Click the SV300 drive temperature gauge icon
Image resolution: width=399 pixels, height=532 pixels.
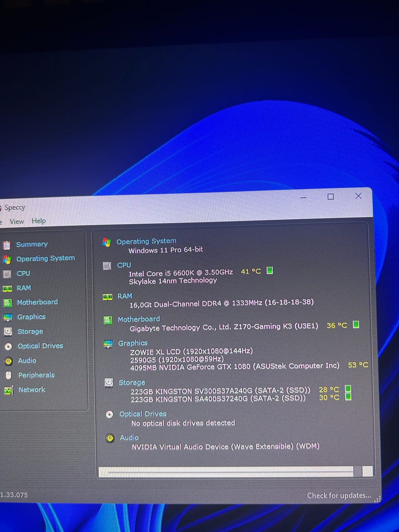(x=348, y=389)
